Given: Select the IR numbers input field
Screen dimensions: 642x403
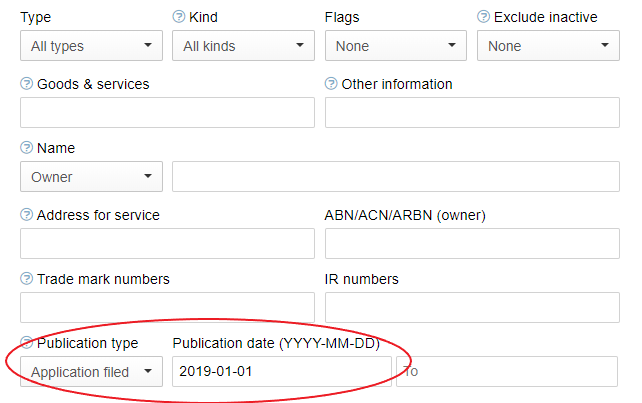Looking at the screenshot, I should [x=472, y=308].
